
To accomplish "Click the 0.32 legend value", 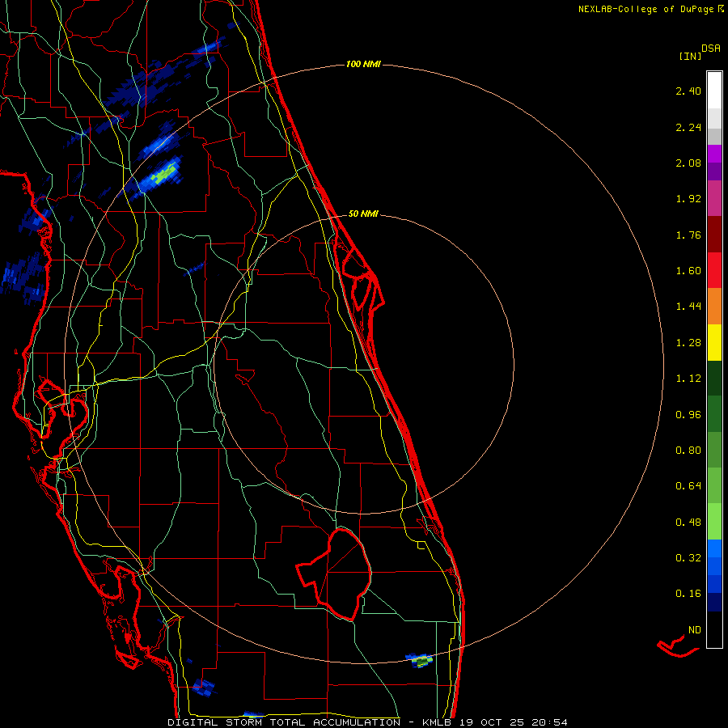I will (x=688, y=558).
